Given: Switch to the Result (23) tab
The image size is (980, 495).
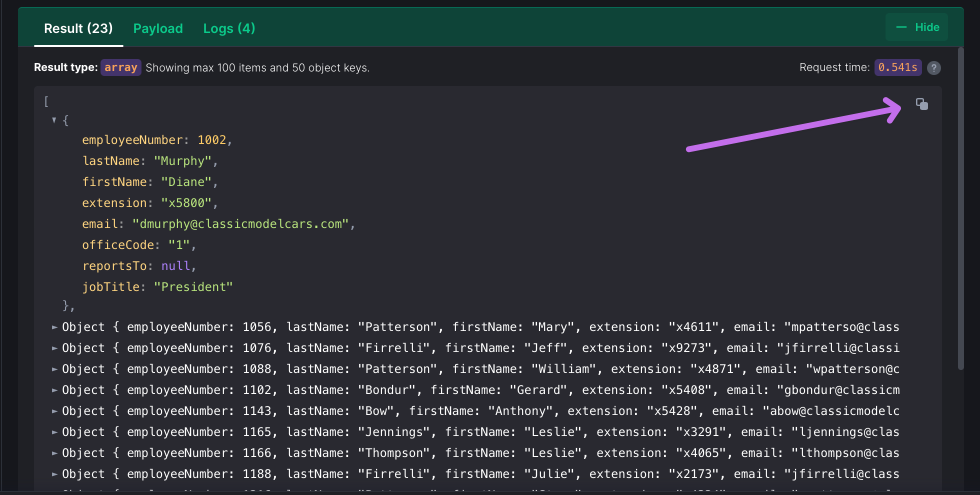Looking at the screenshot, I should 78,28.
